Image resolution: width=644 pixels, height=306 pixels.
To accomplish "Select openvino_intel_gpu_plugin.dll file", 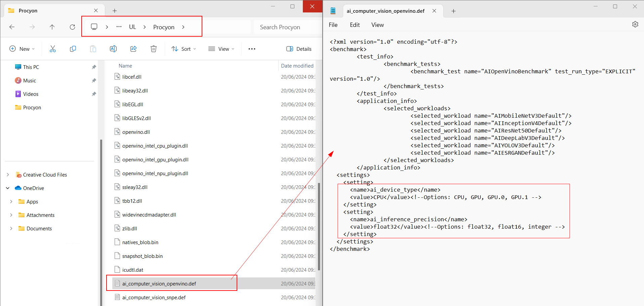I will coord(155,159).
